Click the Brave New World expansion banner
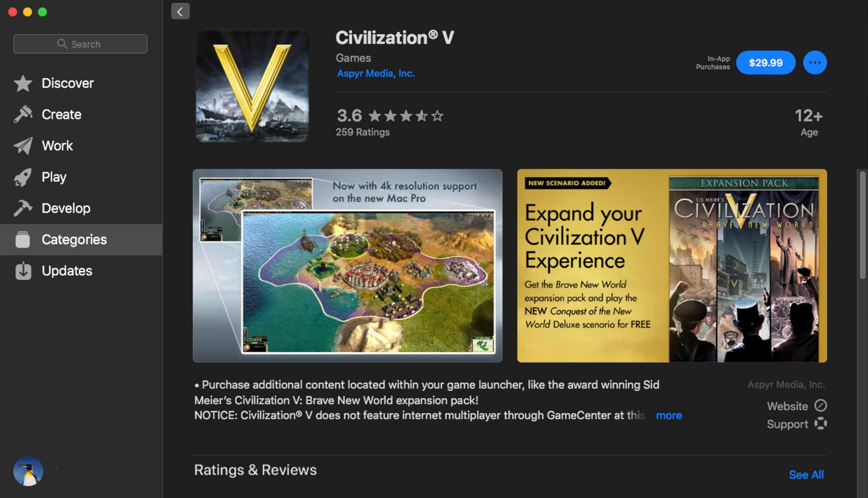868x498 pixels. [x=672, y=265]
